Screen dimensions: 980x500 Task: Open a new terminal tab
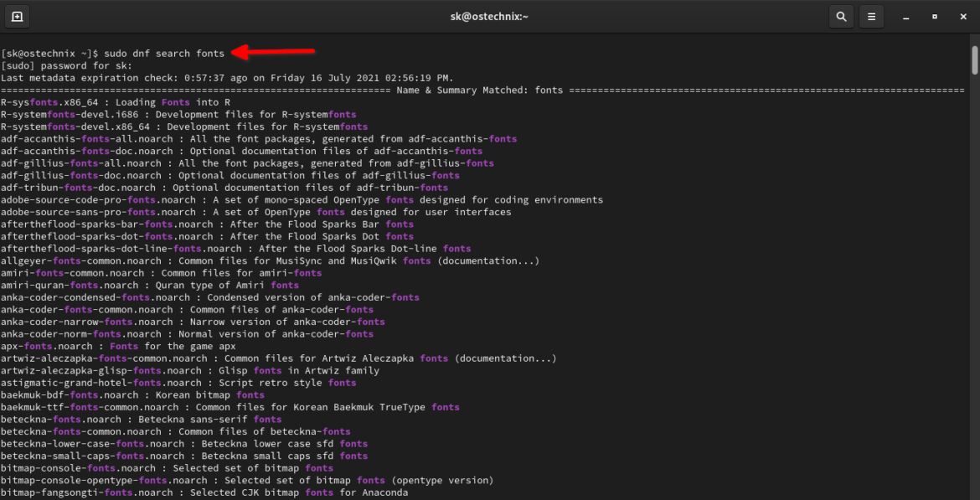[x=18, y=16]
